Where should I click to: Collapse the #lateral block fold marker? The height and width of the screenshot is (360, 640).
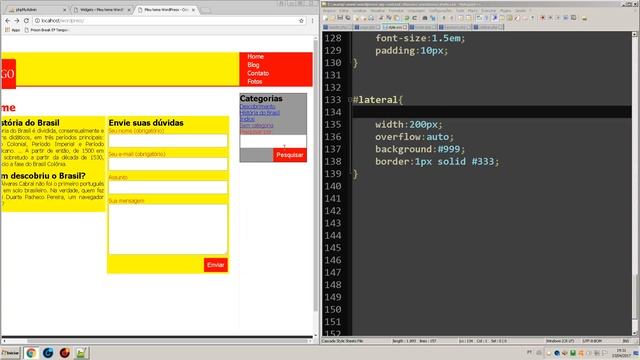pyautogui.click(x=350, y=100)
